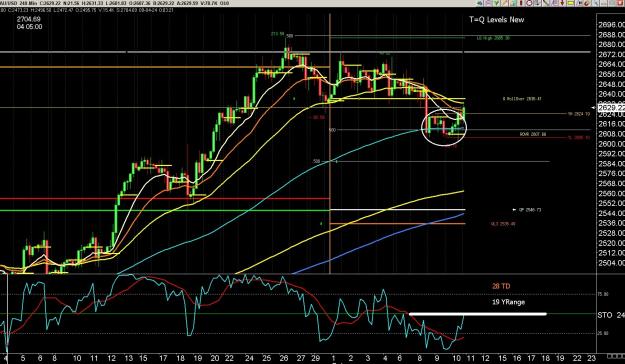Click the STO stochastic value label
Screen dimensions: 625x364
[x=611, y=315]
